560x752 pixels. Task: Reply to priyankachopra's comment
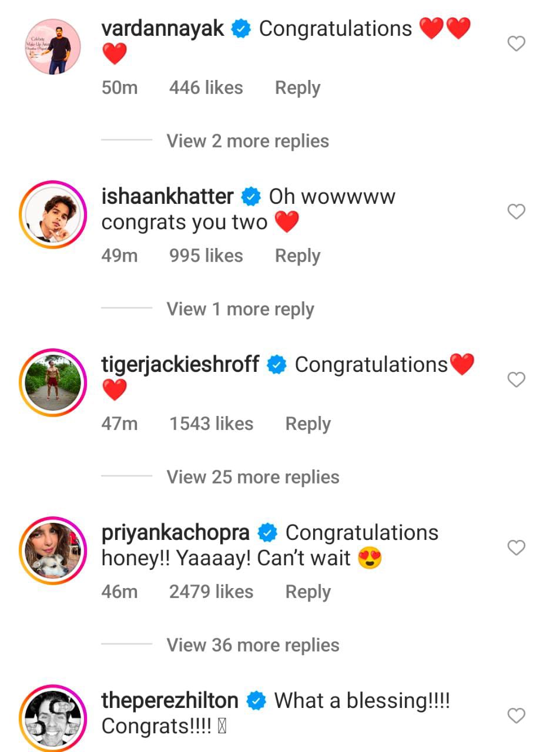coord(307,592)
